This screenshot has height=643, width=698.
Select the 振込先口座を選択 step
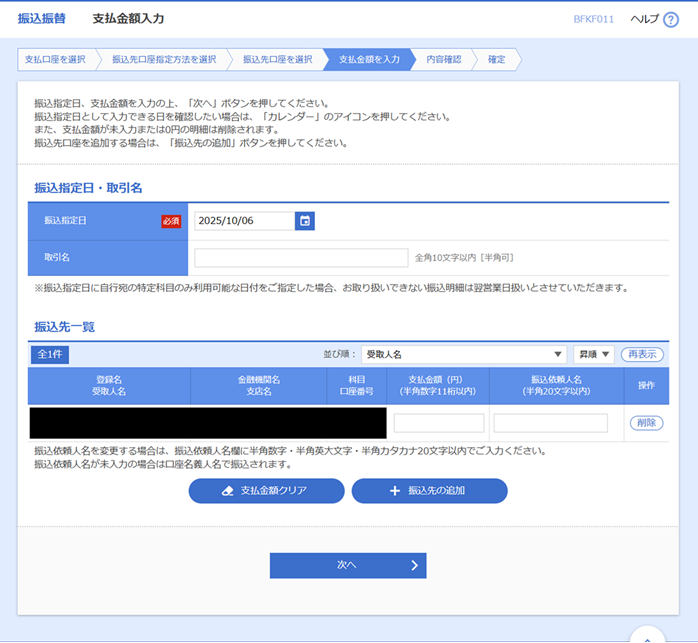(x=277, y=59)
